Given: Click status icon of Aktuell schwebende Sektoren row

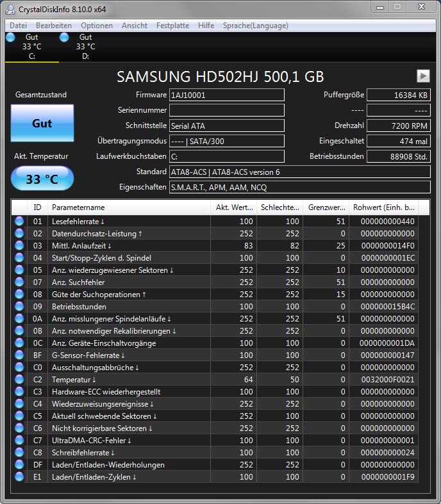Looking at the screenshot, I should click(x=19, y=416).
